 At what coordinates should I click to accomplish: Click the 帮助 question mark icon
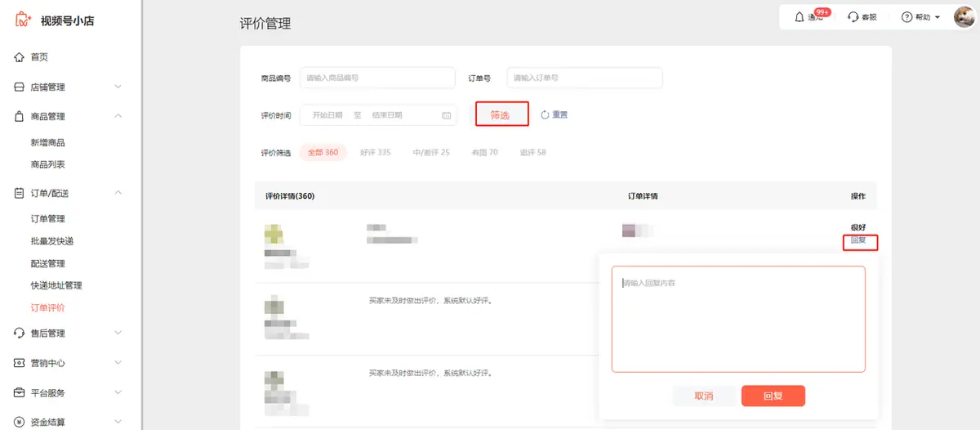(x=906, y=17)
